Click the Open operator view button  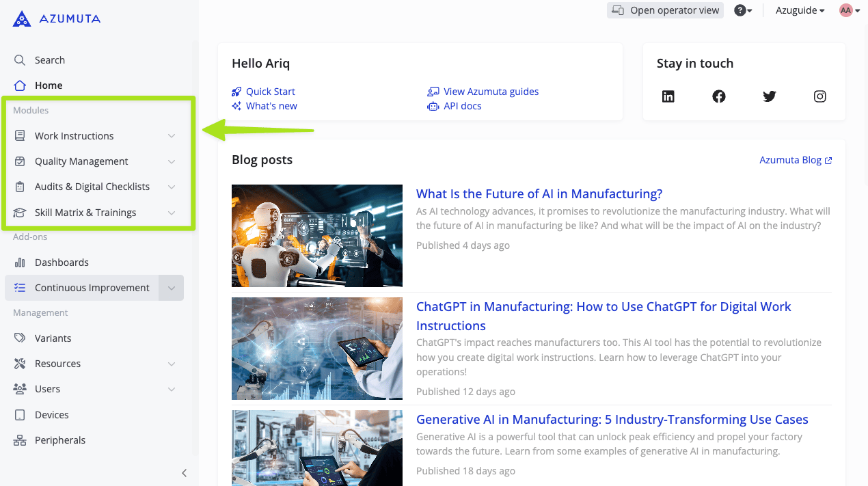coord(665,10)
